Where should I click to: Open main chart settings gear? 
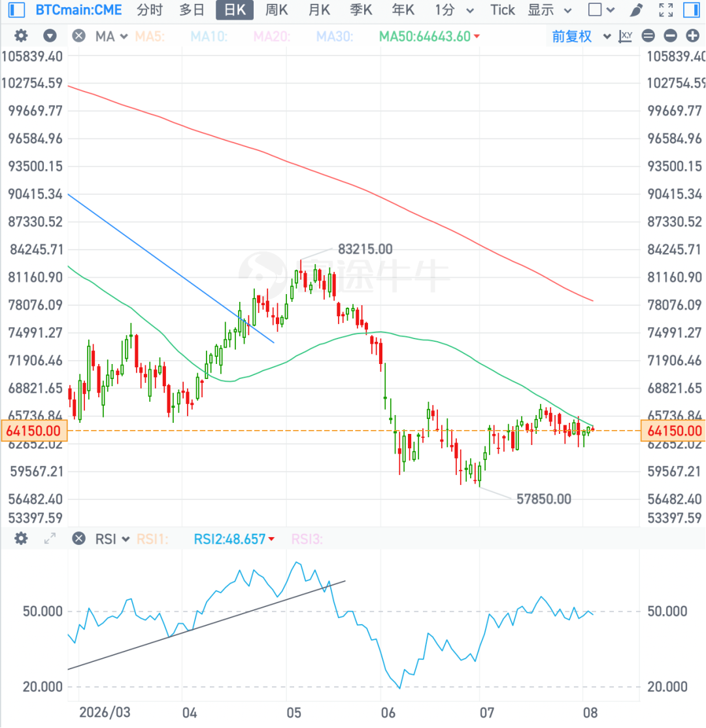tap(21, 36)
